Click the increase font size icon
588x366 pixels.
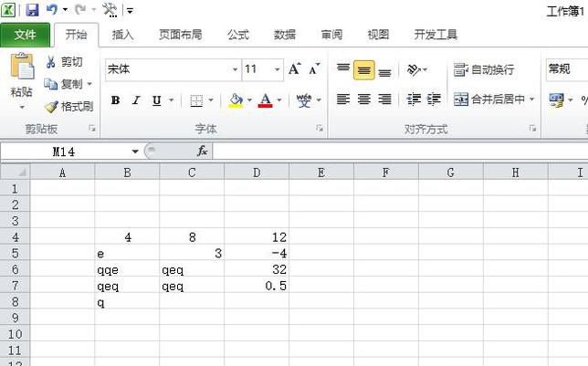tap(295, 68)
